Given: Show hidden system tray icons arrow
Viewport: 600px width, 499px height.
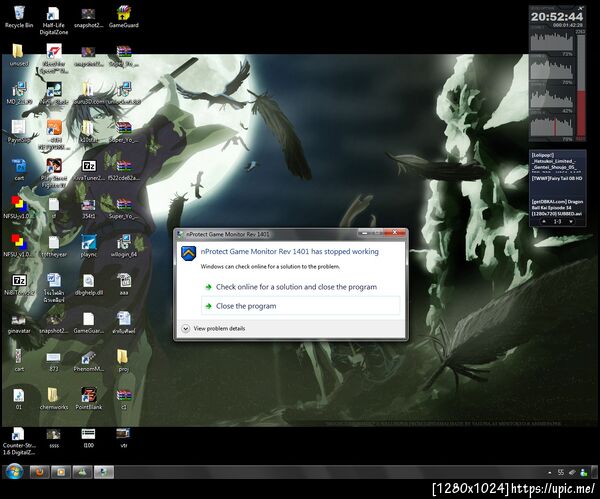Looking at the screenshot, I should click(x=549, y=473).
